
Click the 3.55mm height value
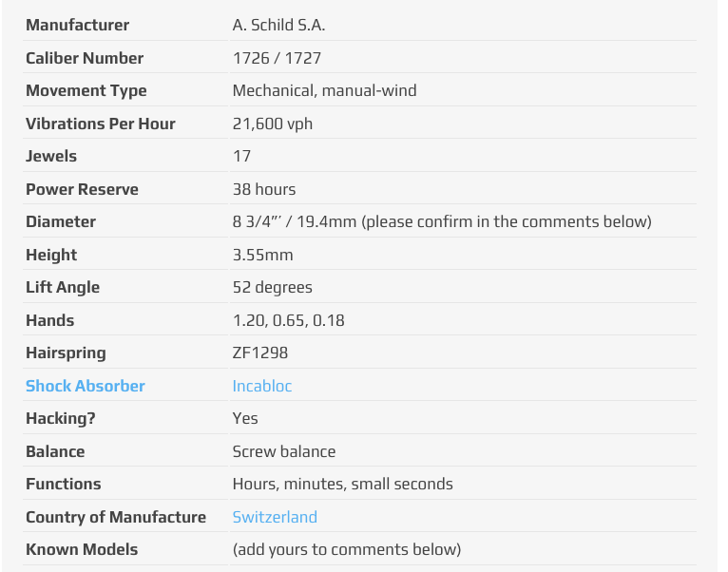coord(263,255)
